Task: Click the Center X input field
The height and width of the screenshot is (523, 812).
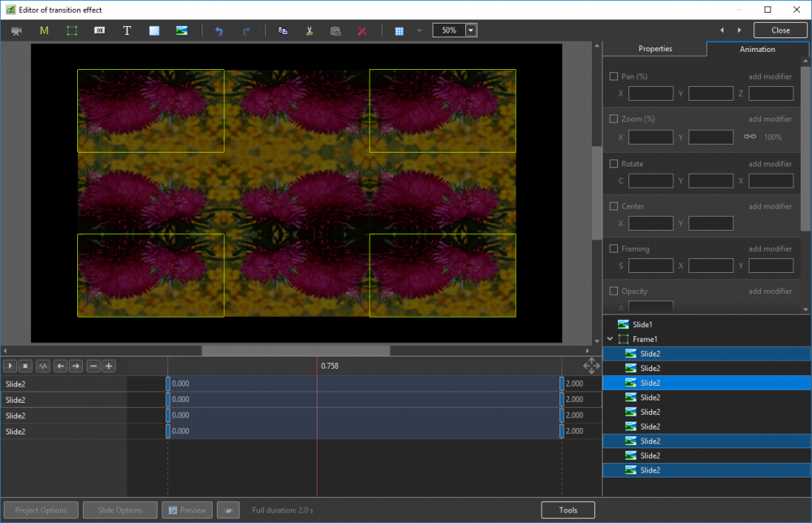Action: 650,223
